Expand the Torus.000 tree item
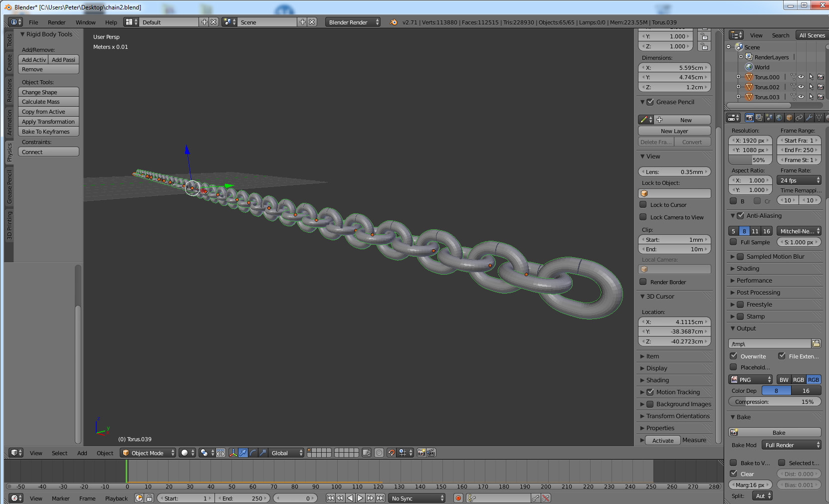The height and width of the screenshot is (504, 829). coord(738,77)
